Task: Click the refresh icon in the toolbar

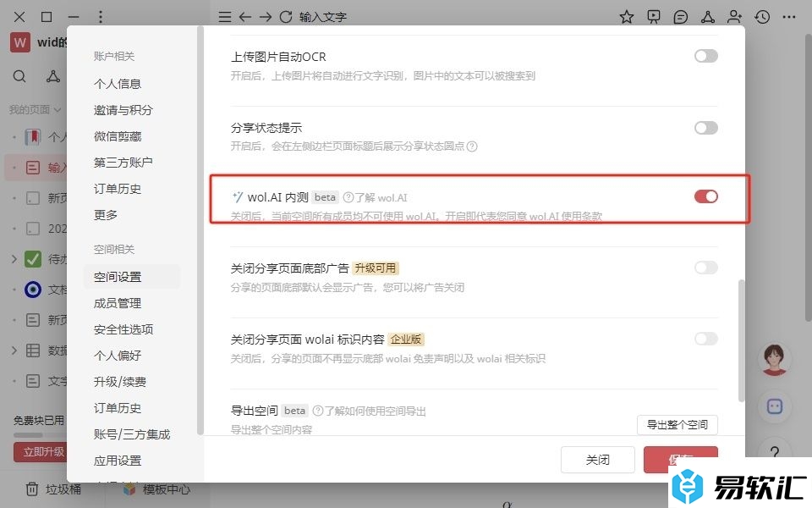Action: click(x=286, y=17)
